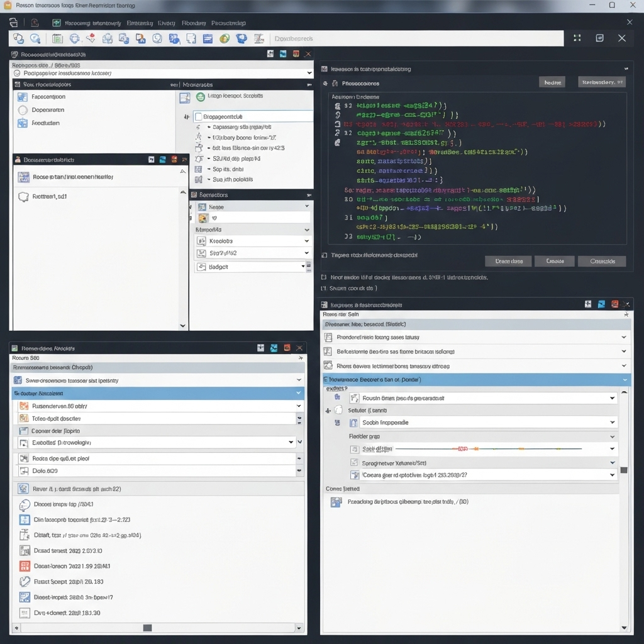644x644 pixels.
Task: Select the Dopenerarn radio option
Action: [x=23, y=110]
